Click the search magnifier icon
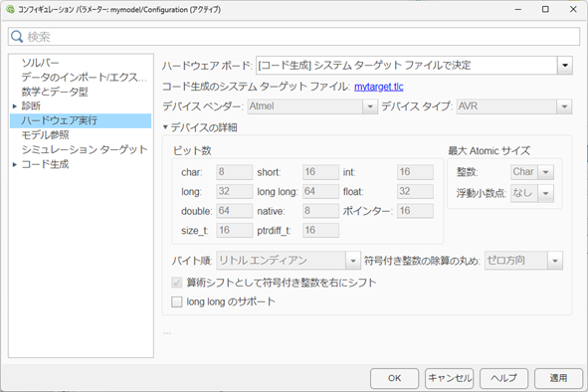588x392 pixels. coord(17,37)
